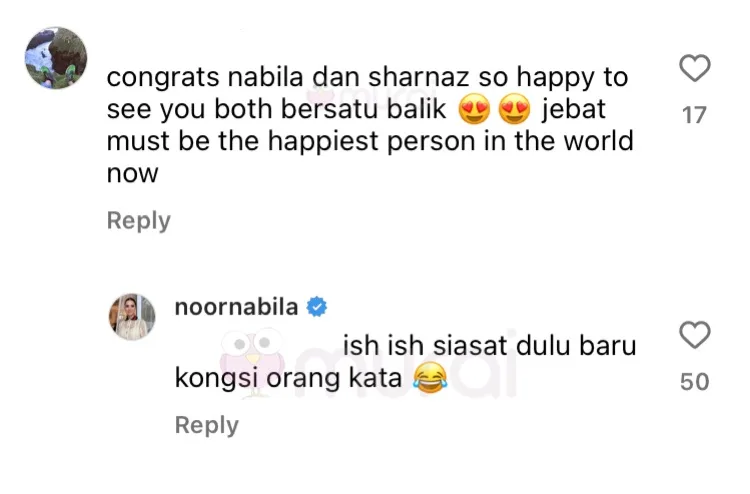Viewport: 750px width, 494px height.
Task: View the 17 likes count
Action: click(x=694, y=115)
